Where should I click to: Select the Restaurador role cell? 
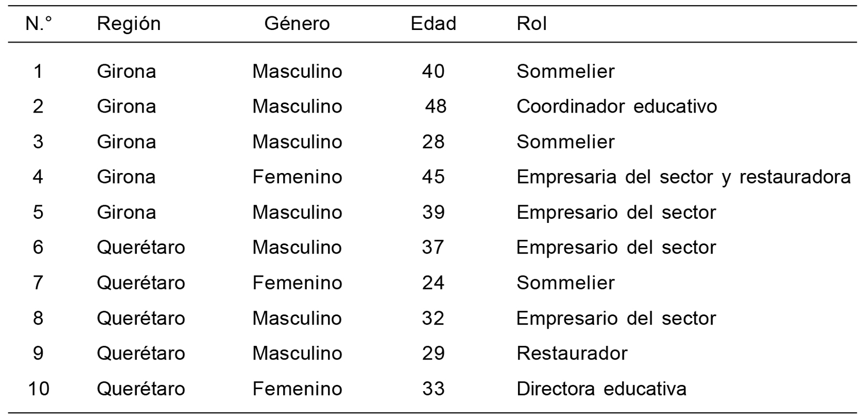point(572,353)
